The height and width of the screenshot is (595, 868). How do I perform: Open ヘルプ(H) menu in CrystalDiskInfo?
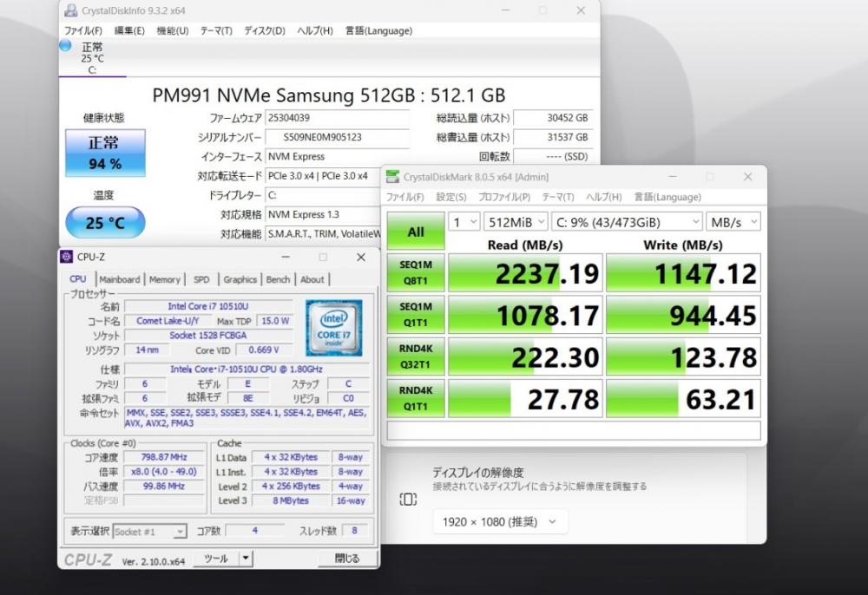pyautogui.click(x=315, y=31)
